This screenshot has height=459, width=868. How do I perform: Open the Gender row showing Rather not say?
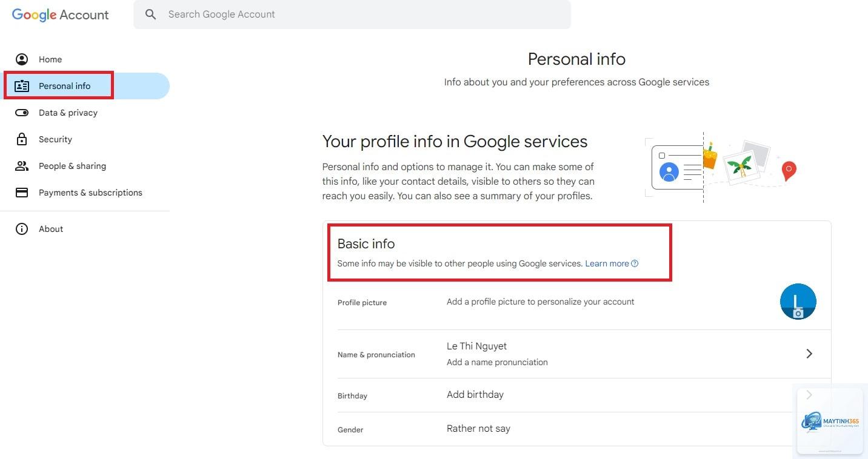tap(577, 429)
